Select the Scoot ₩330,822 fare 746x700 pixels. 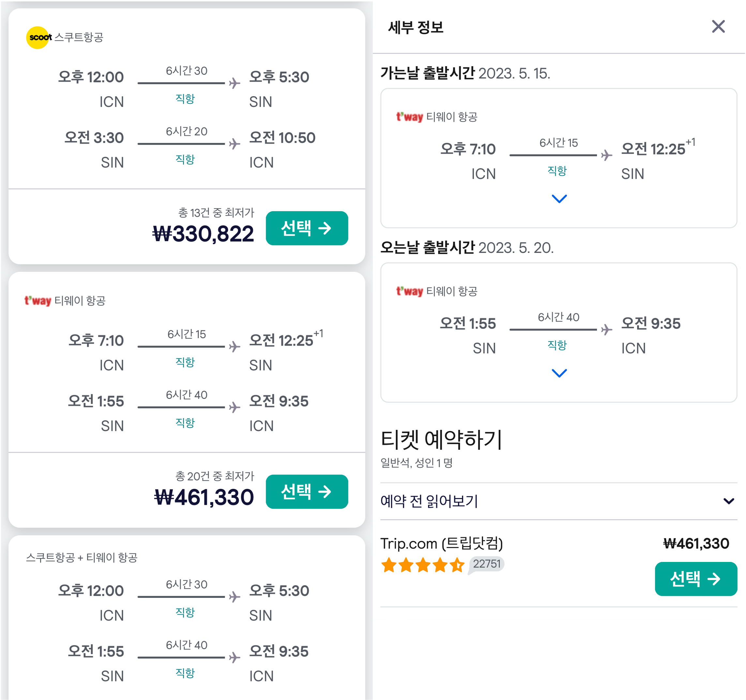point(307,228)
